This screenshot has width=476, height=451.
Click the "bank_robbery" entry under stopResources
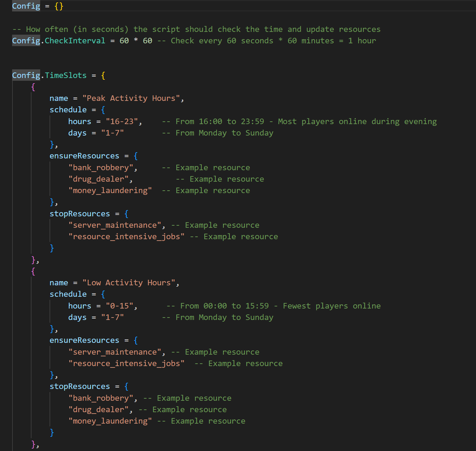click(x=101, y=398)
